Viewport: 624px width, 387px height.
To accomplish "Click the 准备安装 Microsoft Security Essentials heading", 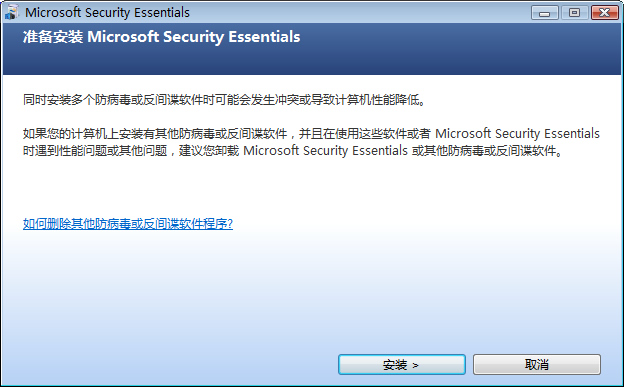I will coord(161,37).
